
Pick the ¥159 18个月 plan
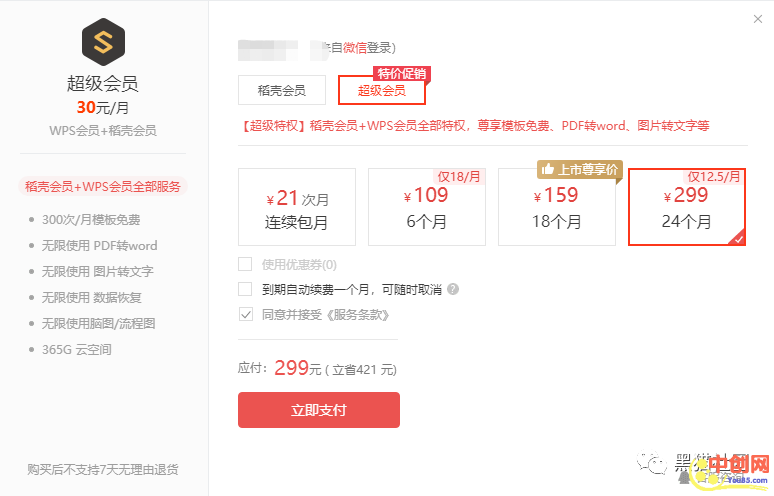coord(556,207)
